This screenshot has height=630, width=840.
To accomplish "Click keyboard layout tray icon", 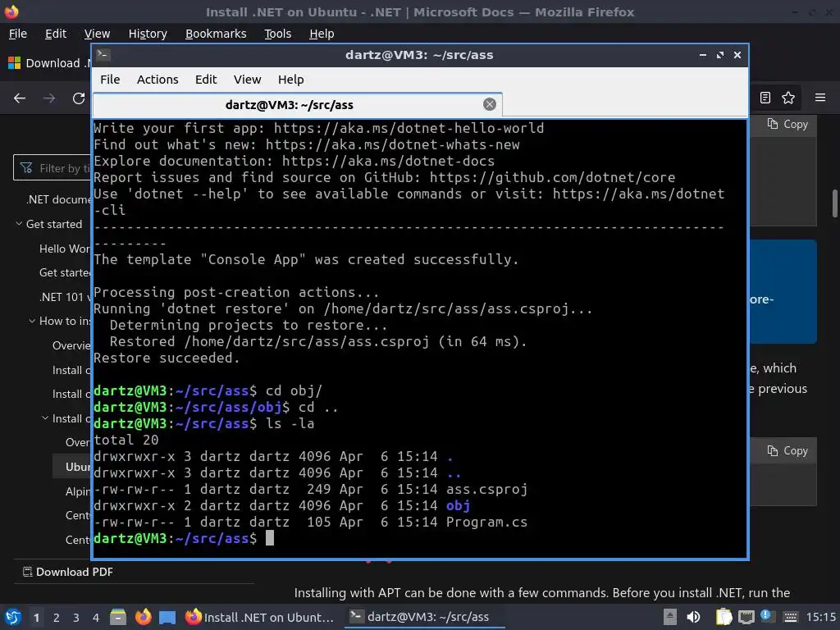I will click(x=790, y=618).
